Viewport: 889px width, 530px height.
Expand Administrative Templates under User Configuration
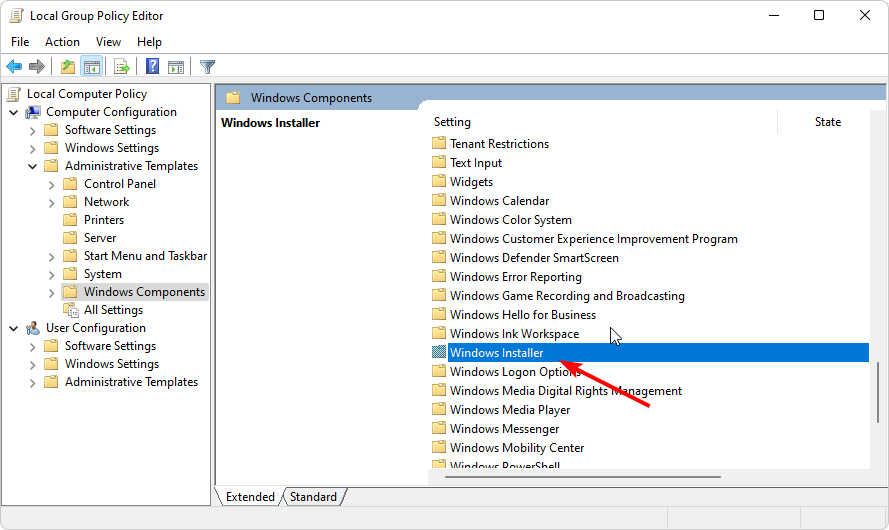[x=32, y=383]
